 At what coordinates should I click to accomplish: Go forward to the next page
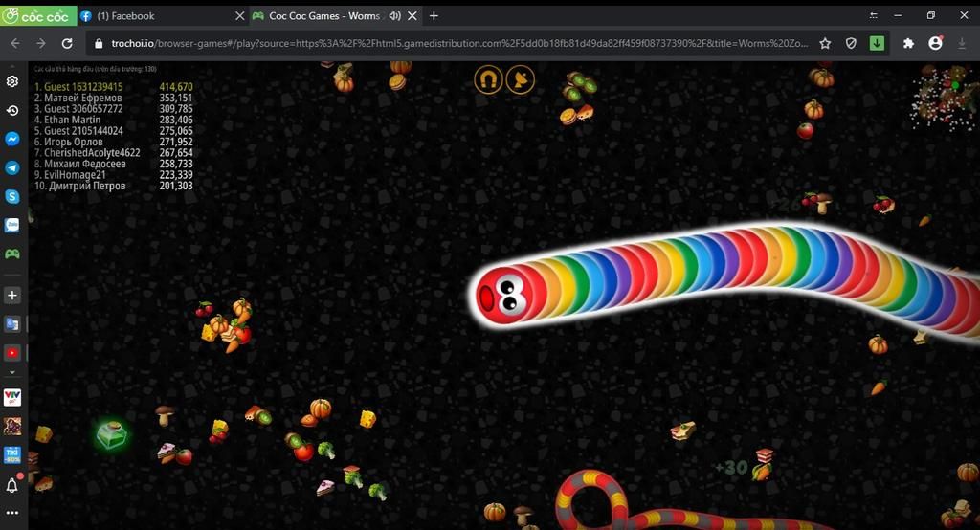[40, 43]
